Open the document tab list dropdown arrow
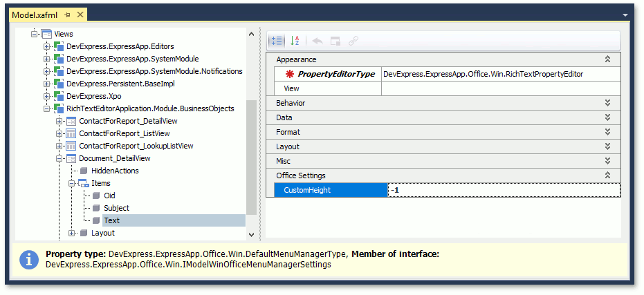This screenshot has width=644, height=295. point(625,15)
